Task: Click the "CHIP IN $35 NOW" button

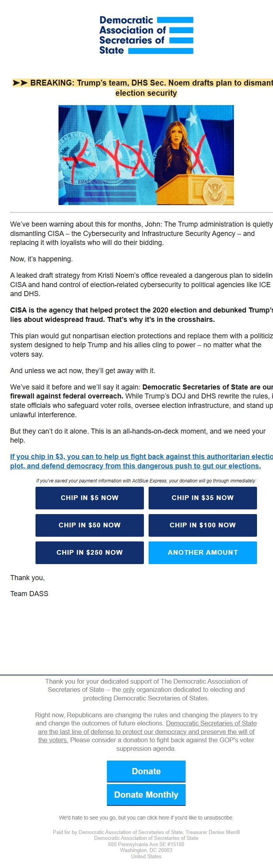Action: click(x=203, y=498)
